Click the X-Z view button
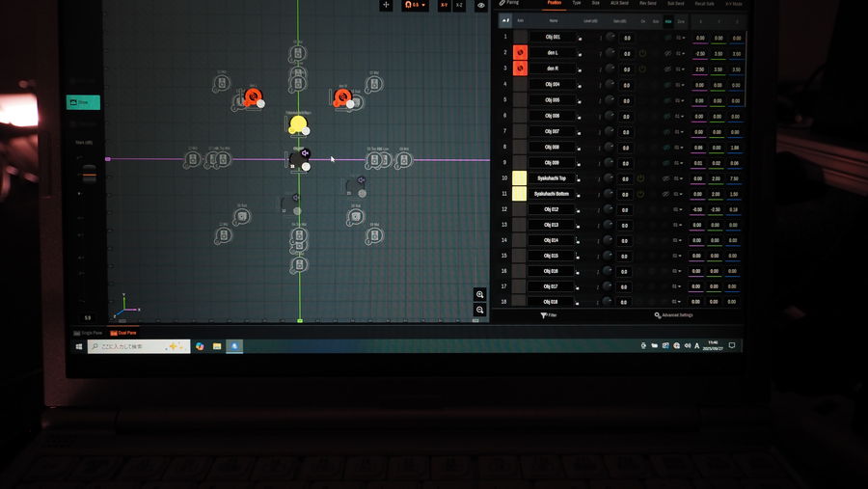The image size is (868, 489). [459, 6]
